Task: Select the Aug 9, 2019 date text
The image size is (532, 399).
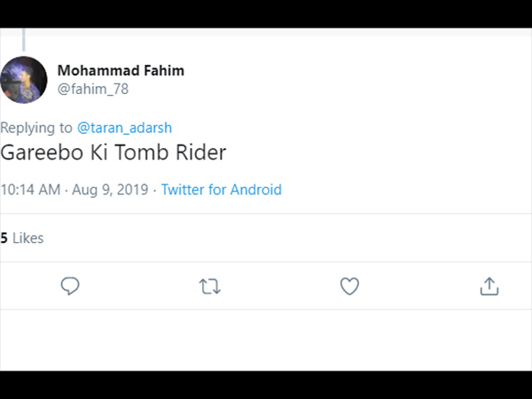Action: tap(110, 190)
